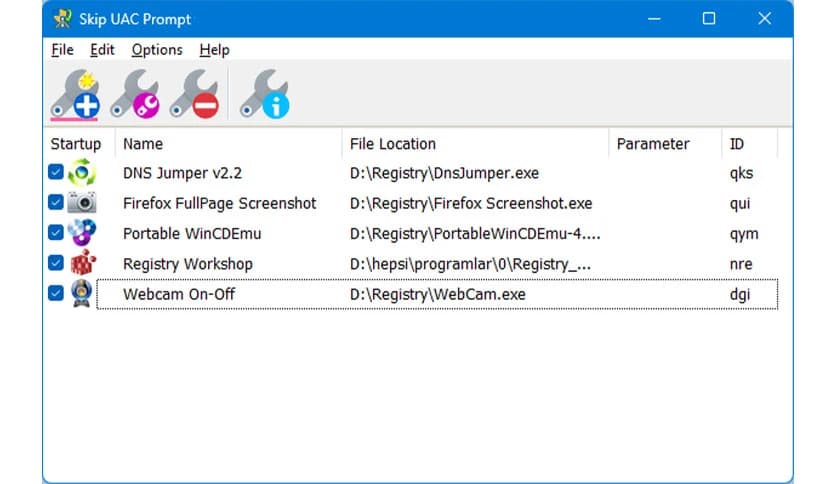Sort by File Location column header

tap(475, 143)
